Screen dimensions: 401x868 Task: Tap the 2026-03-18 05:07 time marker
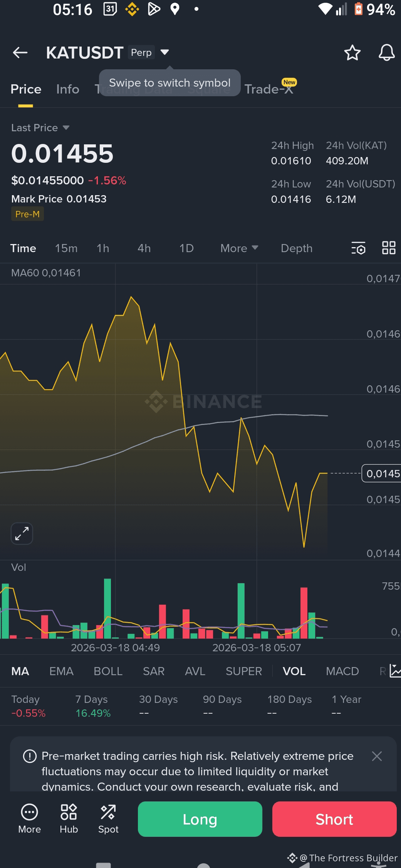click(257, 648)
